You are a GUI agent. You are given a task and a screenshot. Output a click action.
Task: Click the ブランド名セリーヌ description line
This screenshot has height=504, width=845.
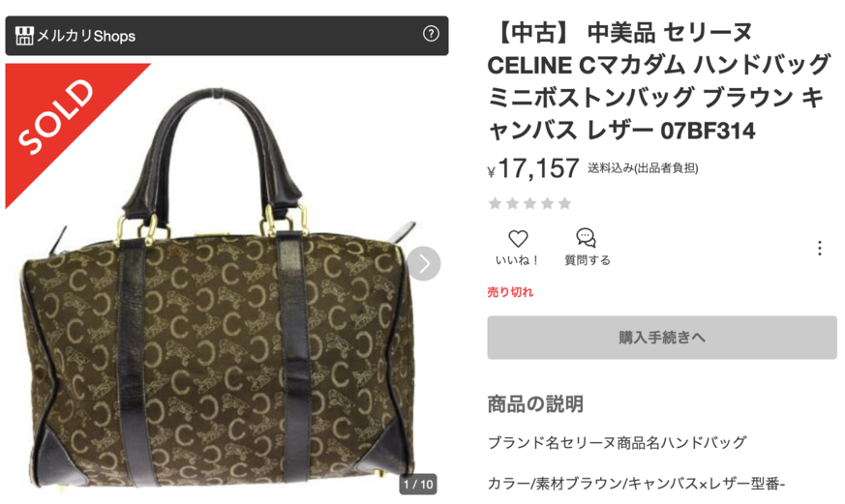coord(617,443)
